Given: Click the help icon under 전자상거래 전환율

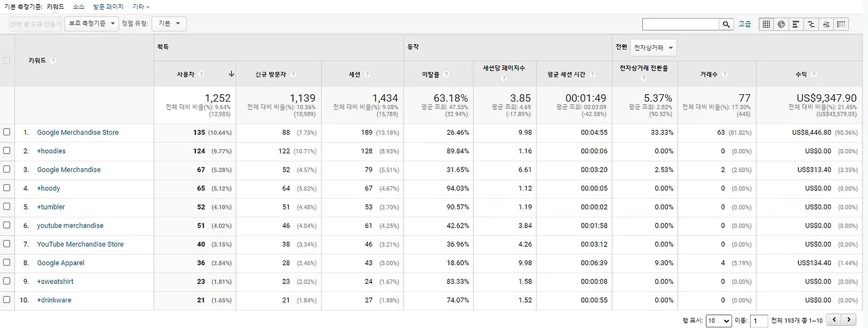Looking at the screenshot, I should [x=644, y=78].
